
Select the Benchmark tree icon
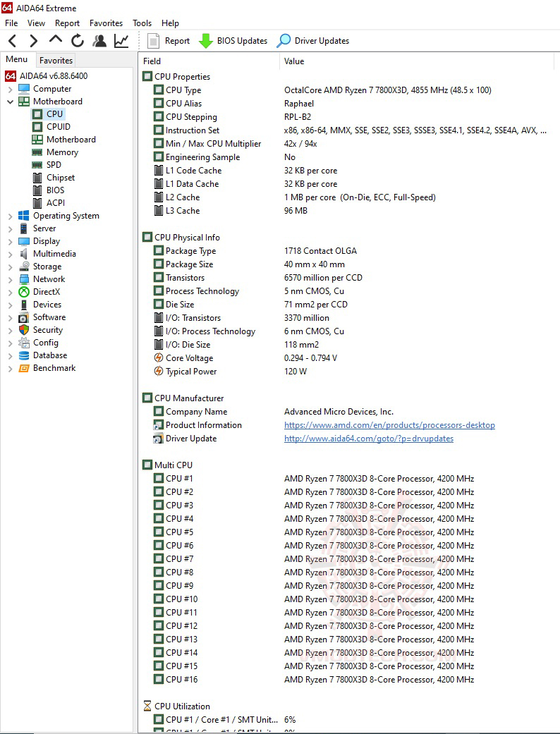point(24,368)
